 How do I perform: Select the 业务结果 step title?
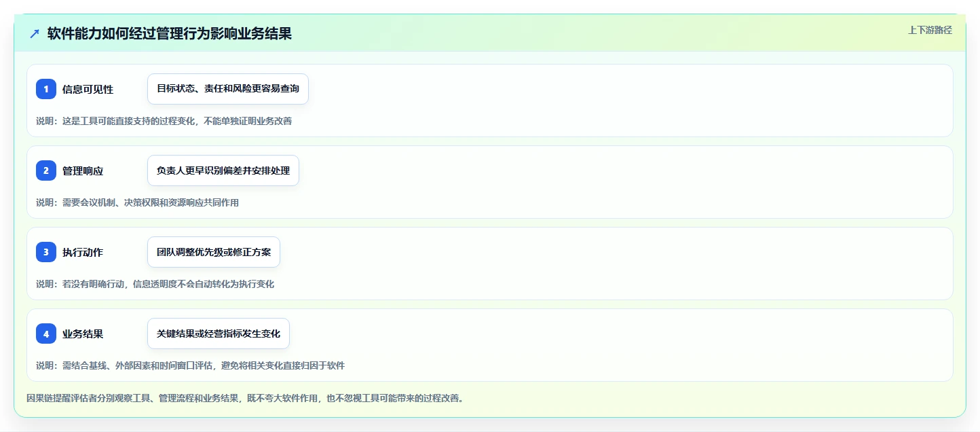[x=83, y=334]
